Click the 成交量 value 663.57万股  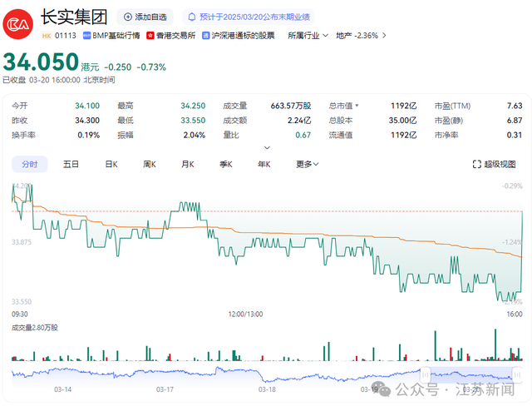(291, 106)
